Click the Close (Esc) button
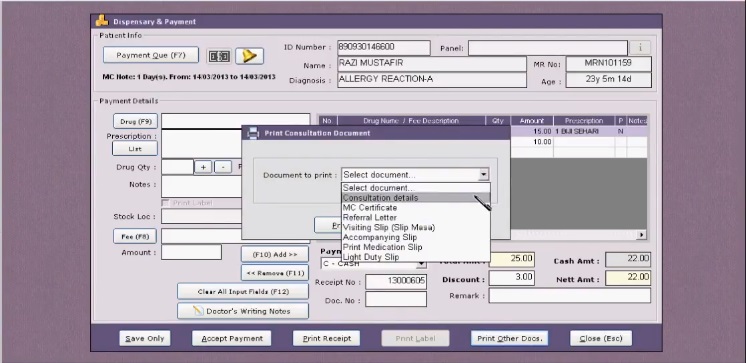 click(x=601, y=339)
